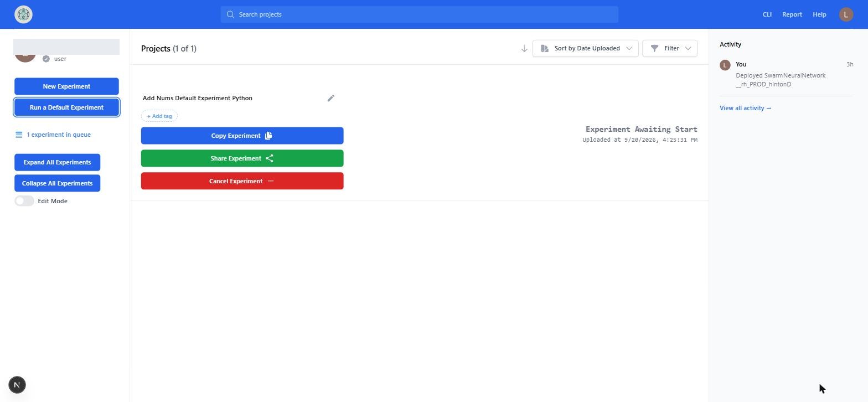
Task: Cancel the queued experiment
Action: point(242,181)
